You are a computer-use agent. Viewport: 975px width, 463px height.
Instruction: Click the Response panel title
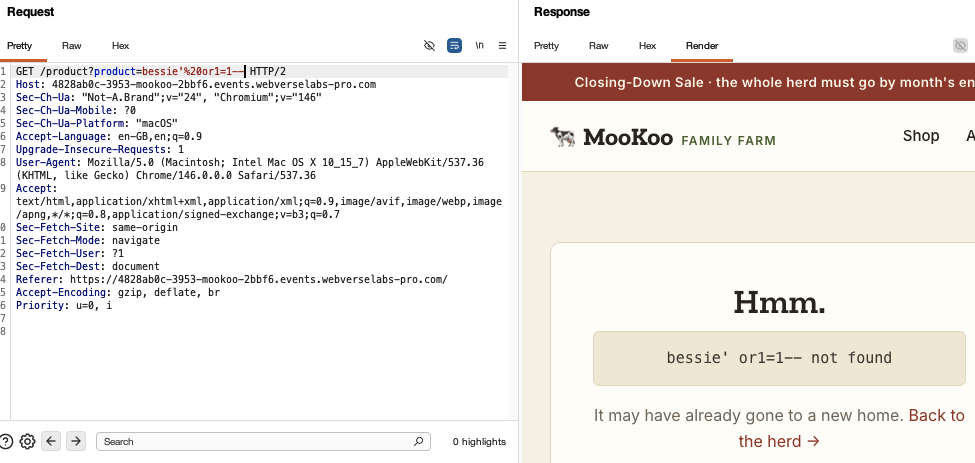[561, 12]
